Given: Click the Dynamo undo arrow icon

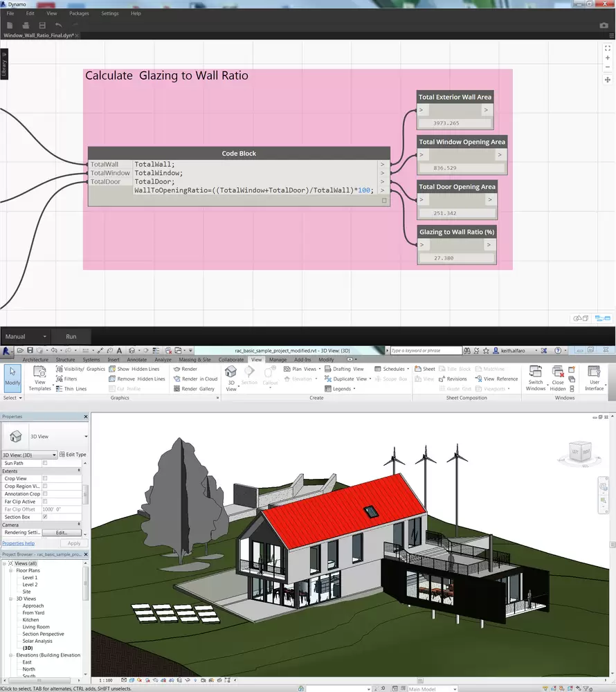Looking at the screenshot, I should click(59, 26).
